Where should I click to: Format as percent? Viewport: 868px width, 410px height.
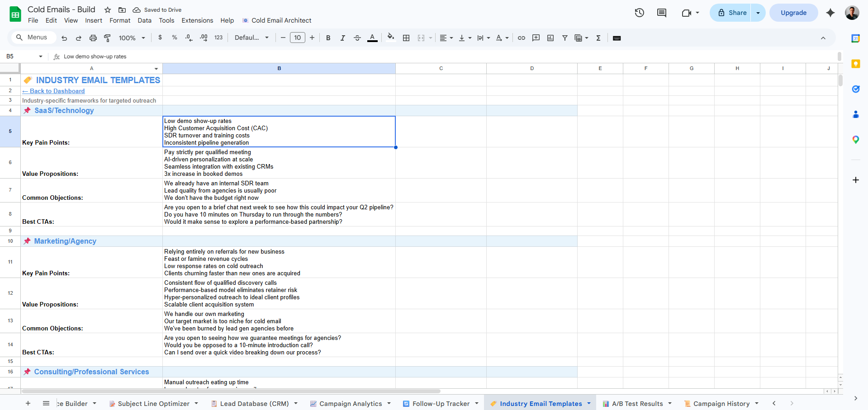point(175,38)
